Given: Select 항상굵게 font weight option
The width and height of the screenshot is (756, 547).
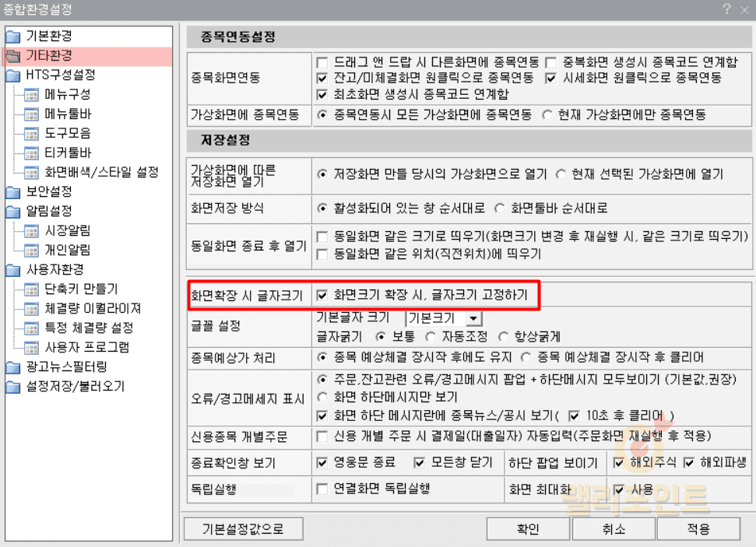Looking at the screenshot, I should pyautogui.click(x=502, y=337).
